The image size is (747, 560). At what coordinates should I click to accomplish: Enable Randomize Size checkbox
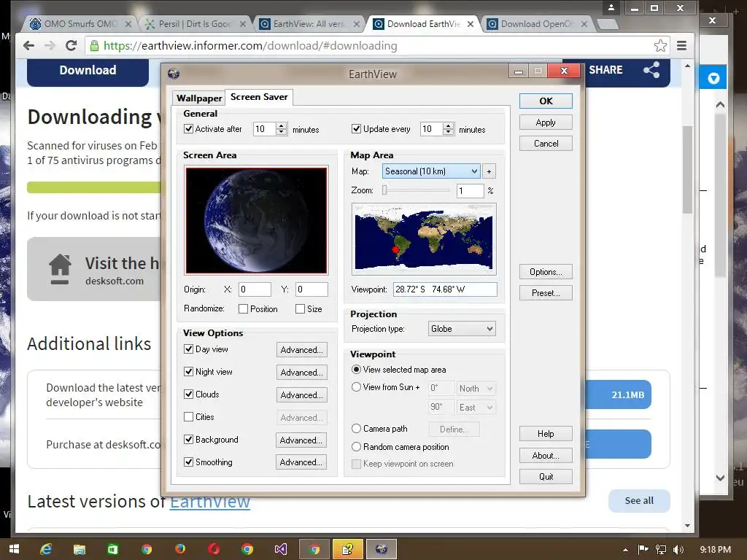[300, 309]
